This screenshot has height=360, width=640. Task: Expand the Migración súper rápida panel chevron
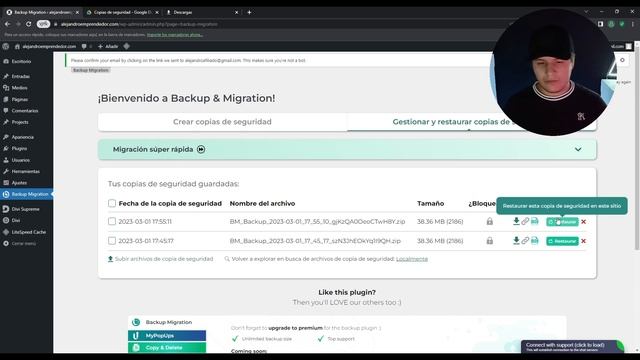578,149
